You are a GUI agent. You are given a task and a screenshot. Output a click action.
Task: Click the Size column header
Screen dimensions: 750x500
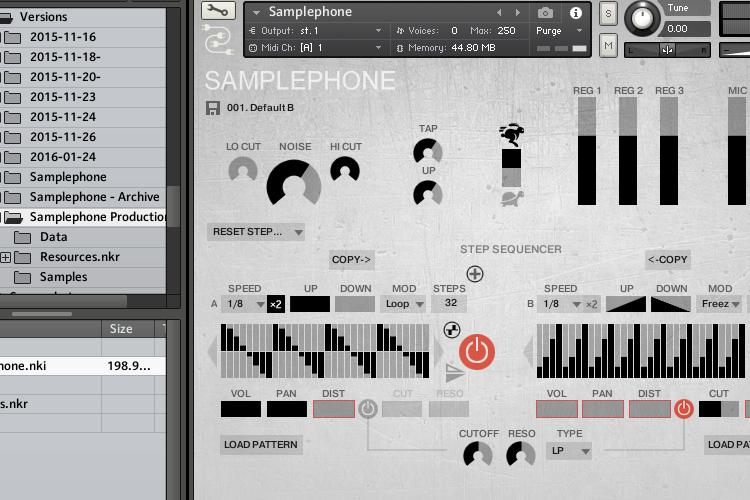click(x=127, y=329)
